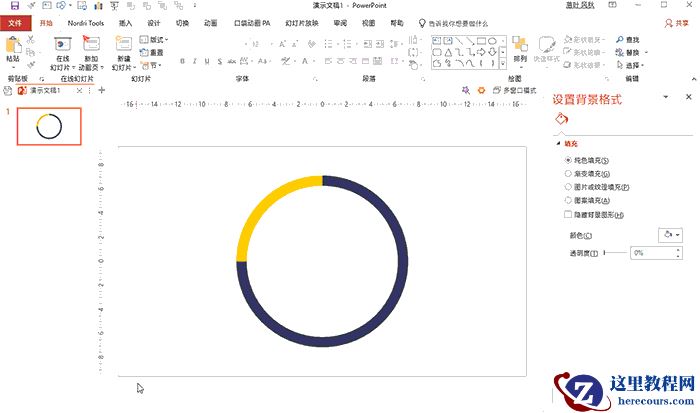The height and width of the screenshot is (413, 700).
Task: Click the orange gear icon above slide
Action: (x=481, y=90)
